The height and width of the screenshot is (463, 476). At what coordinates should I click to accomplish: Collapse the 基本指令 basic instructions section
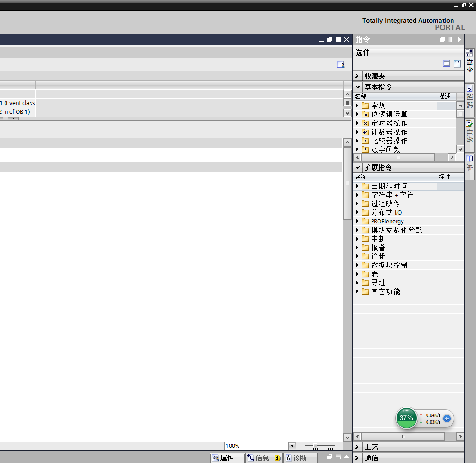click(x=358, y=87)
